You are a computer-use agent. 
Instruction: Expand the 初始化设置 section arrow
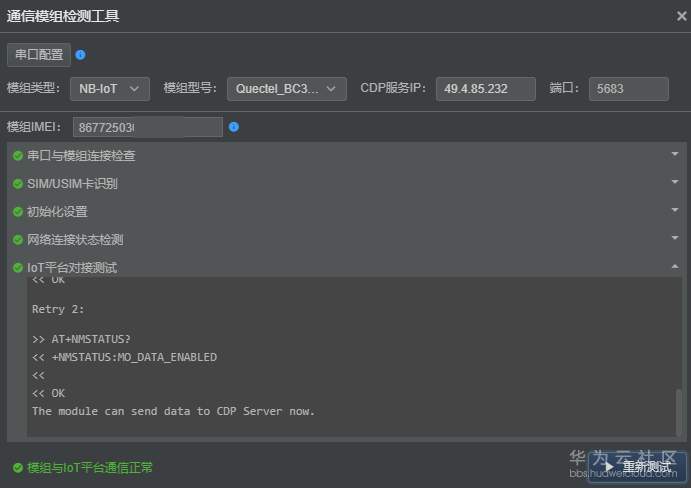pyautogui.click(x=675, y=210)
